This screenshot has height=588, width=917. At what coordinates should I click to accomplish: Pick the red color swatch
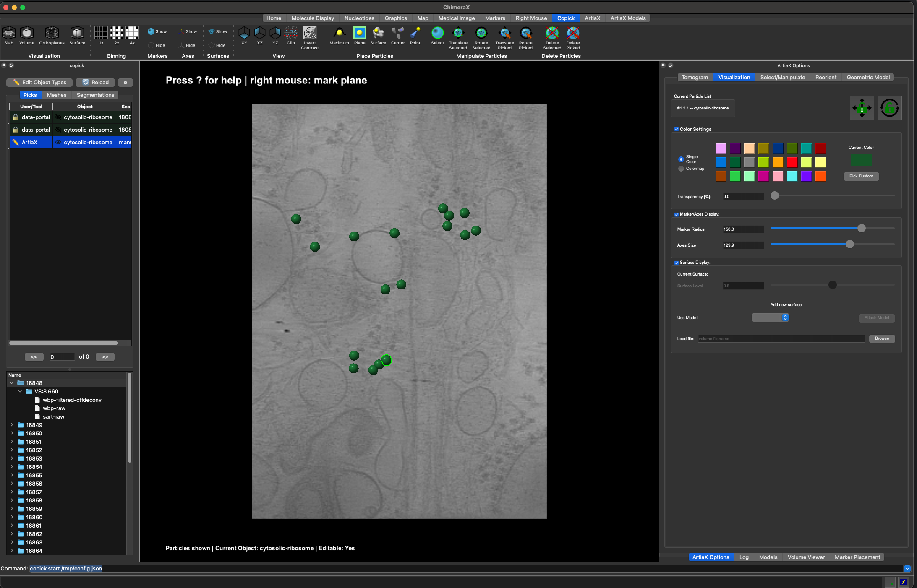coord(792,162)
